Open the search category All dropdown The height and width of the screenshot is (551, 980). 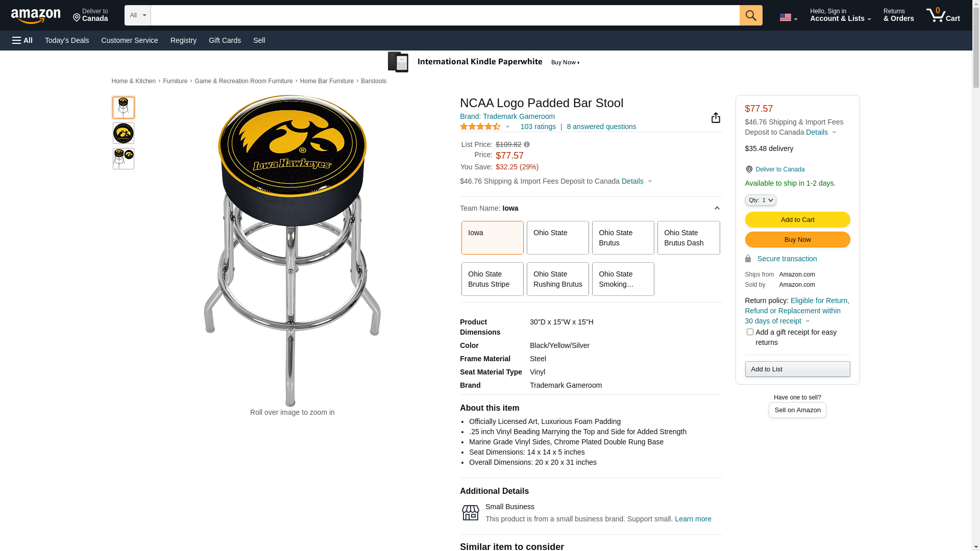pos(137,15)
